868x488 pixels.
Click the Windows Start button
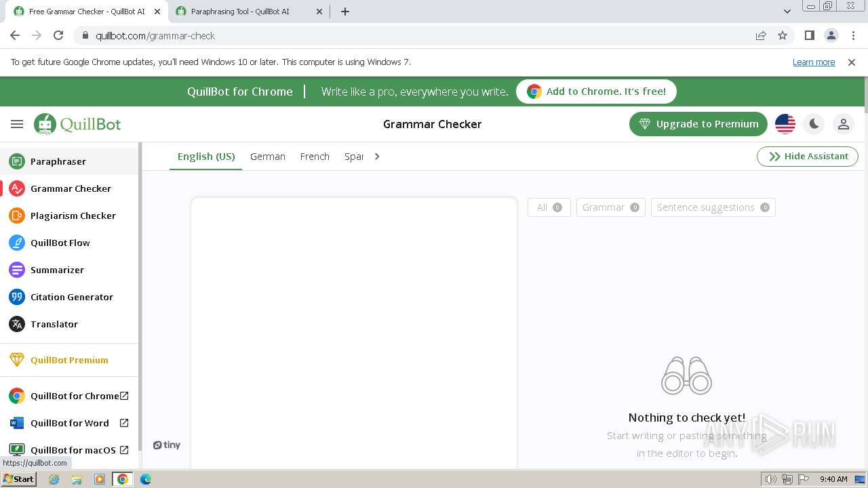point(19,479)
